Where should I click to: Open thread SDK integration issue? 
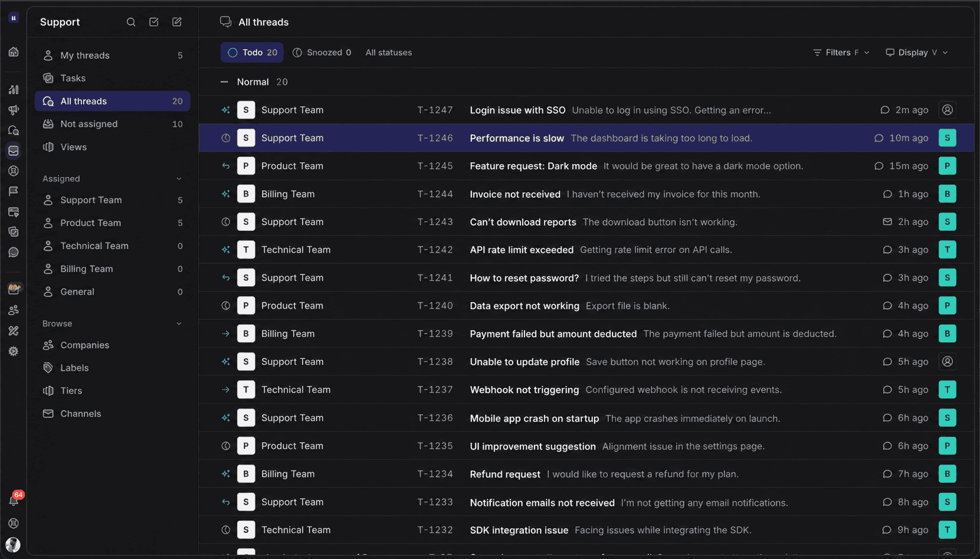coord(586,530)
